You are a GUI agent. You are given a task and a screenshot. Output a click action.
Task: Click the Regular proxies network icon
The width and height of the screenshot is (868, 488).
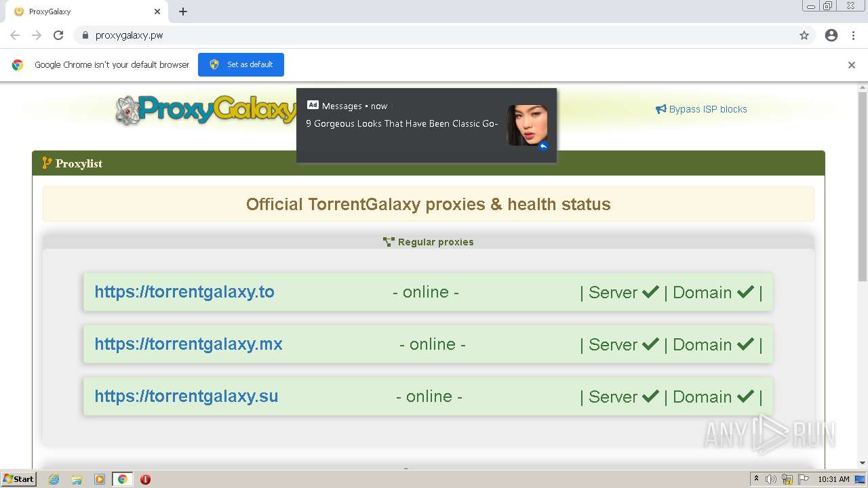point(389,242)
